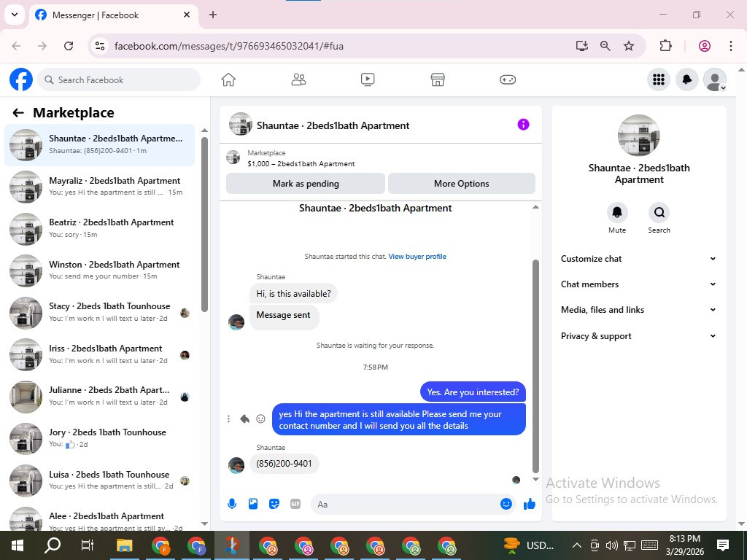Click phone number (856)200-9401 message
The image size is (747, 560).
tap(284, 464)
